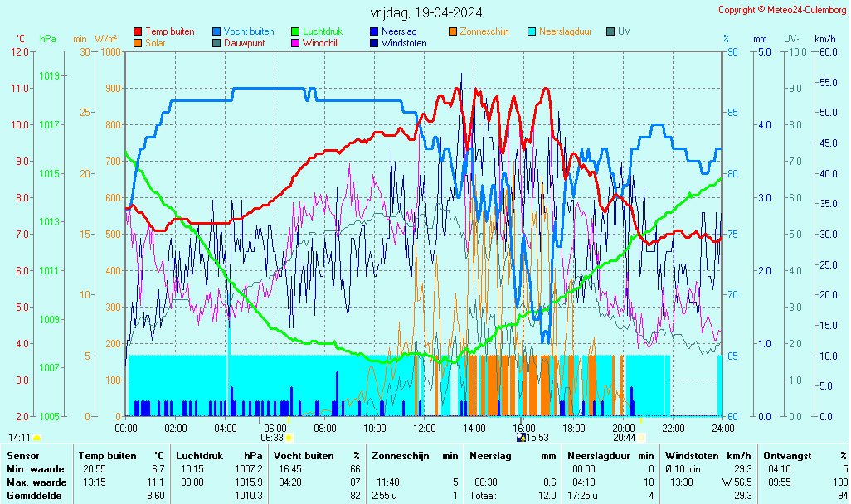
Task: Click the sunset icon beside 20:44
Action: click(x=641, y=437)
